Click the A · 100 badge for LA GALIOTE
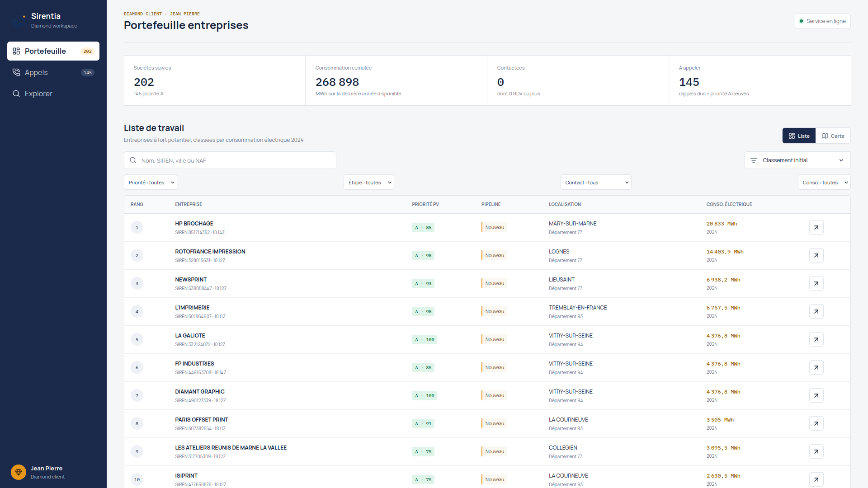 [x=425, y=339]
